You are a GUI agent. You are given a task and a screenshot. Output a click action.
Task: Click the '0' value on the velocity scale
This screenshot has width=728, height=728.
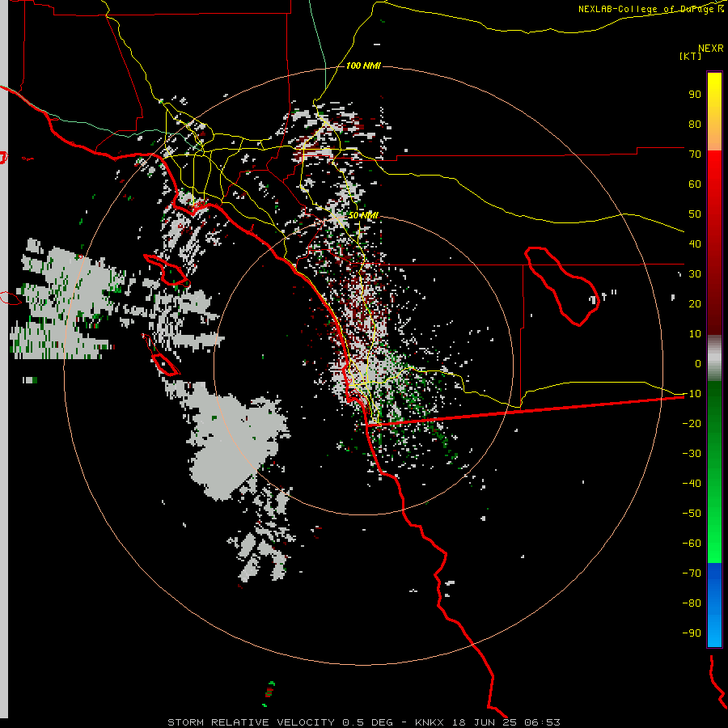[x=698, y=363]
